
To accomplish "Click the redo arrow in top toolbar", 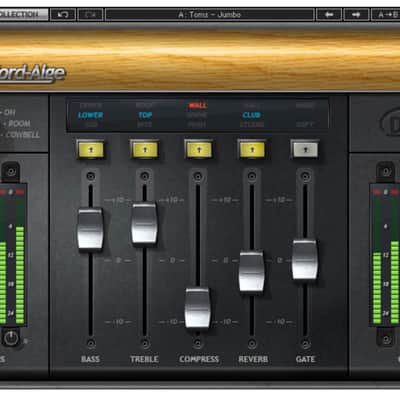I will (x=90, y=15).
